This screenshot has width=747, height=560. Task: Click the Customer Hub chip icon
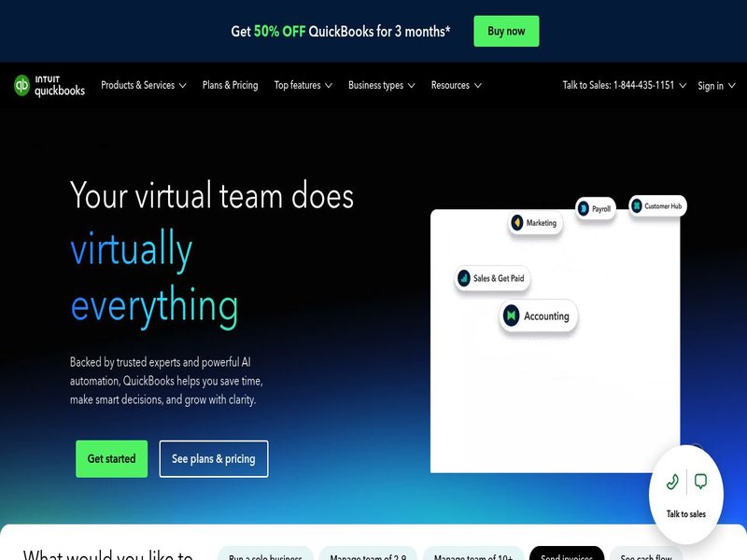tap(637, 206)
